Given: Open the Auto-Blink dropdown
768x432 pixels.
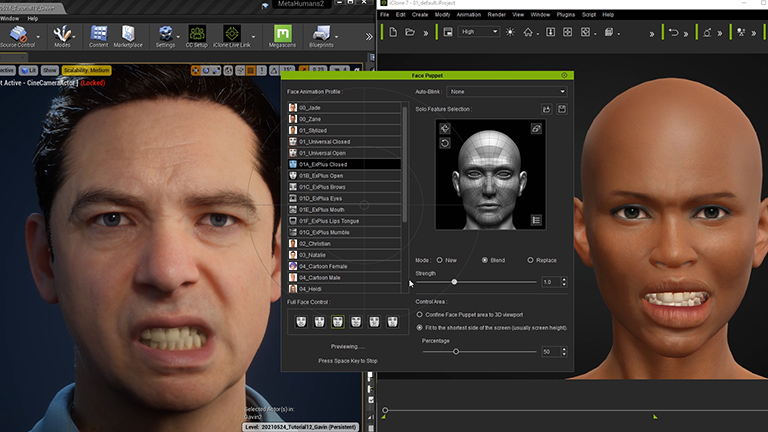Looking at the screenshot, I should click(508, 91).
